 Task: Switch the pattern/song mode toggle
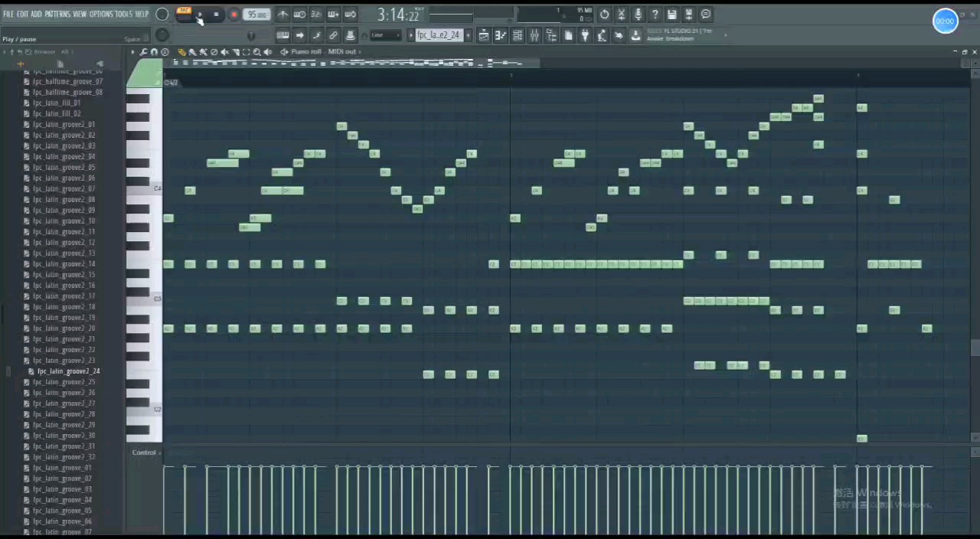pos(184,12)
